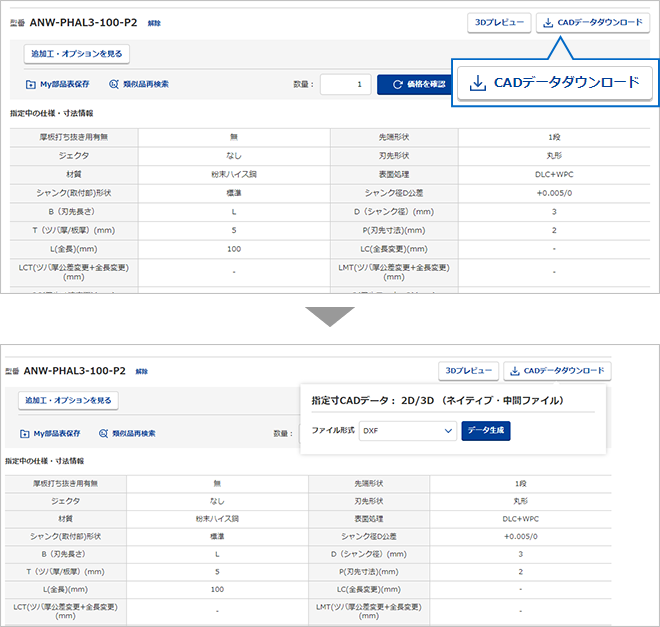Click the CADデータダウンロード label in the large callout

[x=566, y=82]
